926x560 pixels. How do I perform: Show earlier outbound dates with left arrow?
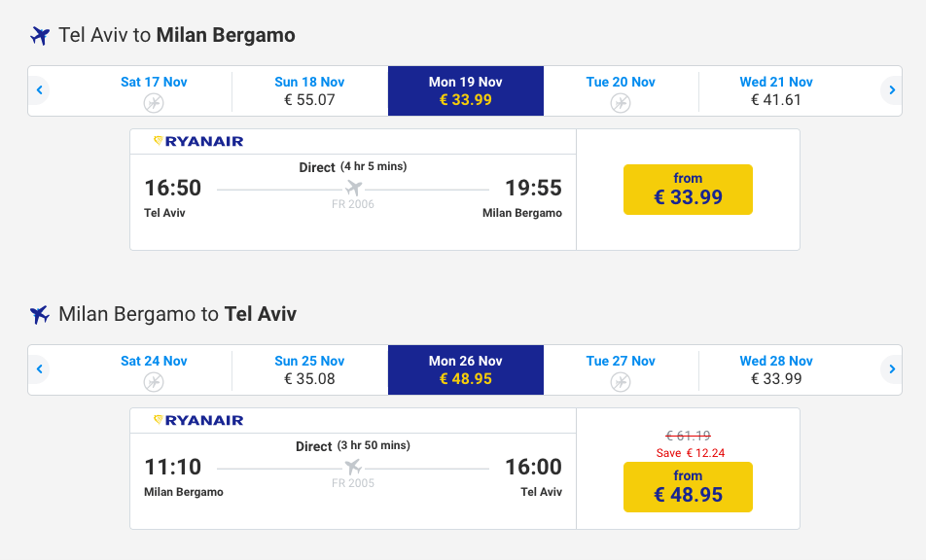point(39,90)
